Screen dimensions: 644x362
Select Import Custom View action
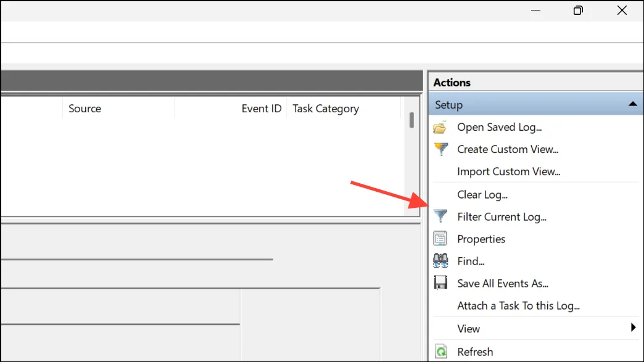508,171
